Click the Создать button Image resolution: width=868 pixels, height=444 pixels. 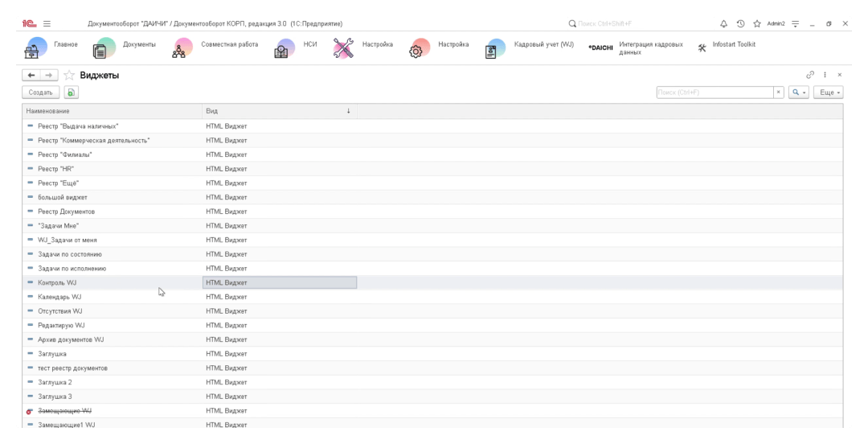[41, 92]
